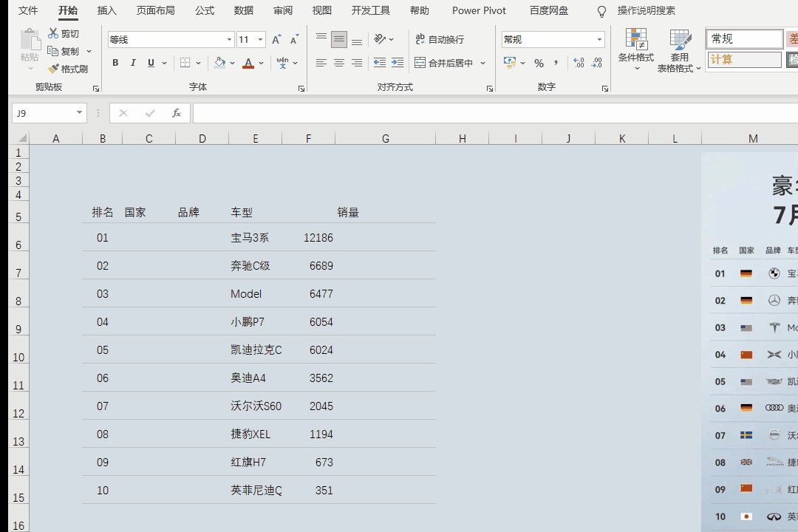Decrease indent icon

tap(380, 63)
